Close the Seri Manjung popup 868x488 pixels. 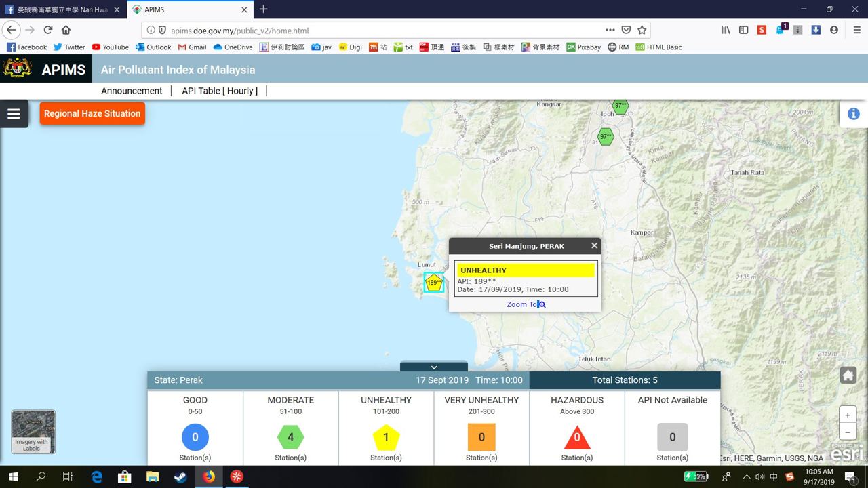pos(594,245)
